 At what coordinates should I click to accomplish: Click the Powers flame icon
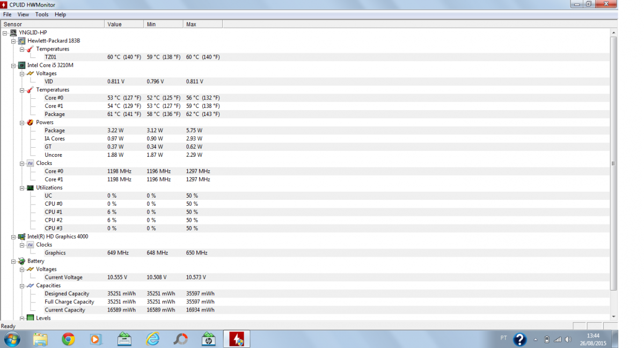[x=31, y=122]
